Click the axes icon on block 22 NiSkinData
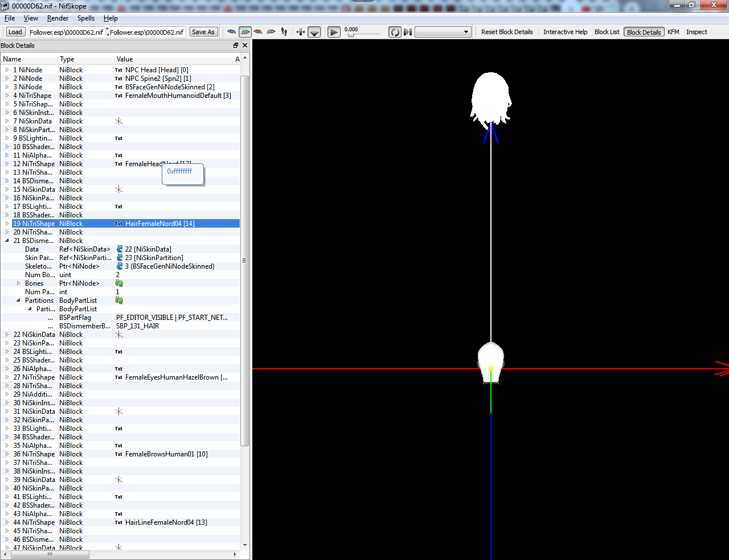Viewport: 729px width, 560px height. point(118,335)
